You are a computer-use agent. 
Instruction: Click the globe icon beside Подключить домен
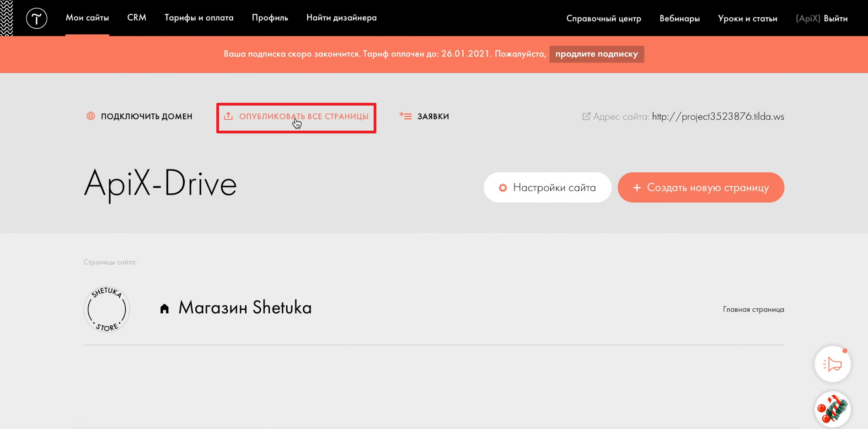coord(91,116)
